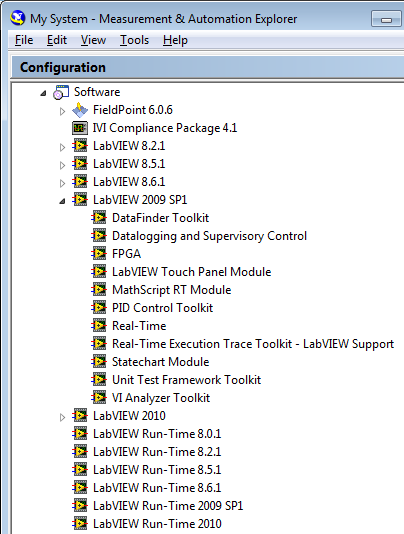
Task: Click the MAX application icon in title bar
Action: tap(17, 18)
